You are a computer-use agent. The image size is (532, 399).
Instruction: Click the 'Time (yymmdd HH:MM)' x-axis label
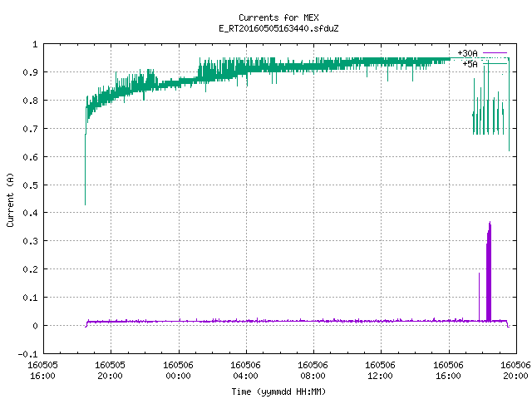pos(278,392)
